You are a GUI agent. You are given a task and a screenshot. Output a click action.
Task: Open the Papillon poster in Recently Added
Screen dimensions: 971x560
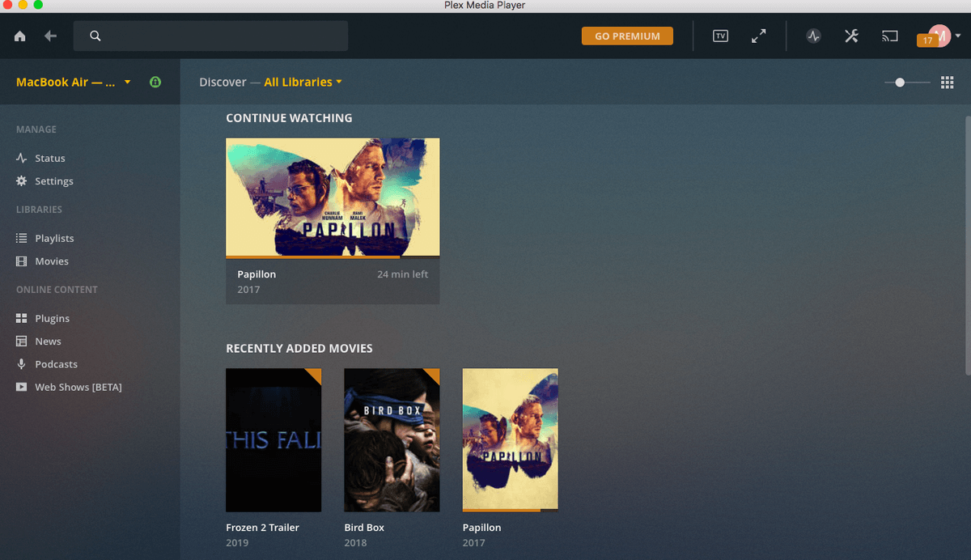click(x=510, y=440)
